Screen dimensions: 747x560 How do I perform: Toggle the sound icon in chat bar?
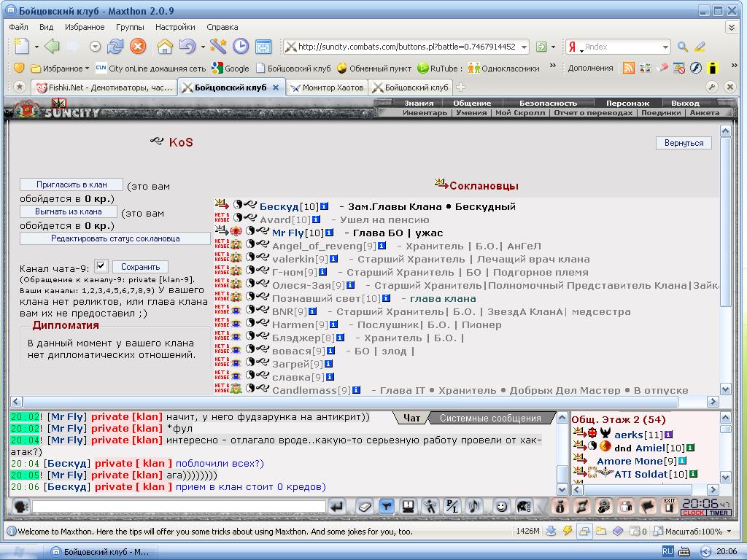(474, 506)
